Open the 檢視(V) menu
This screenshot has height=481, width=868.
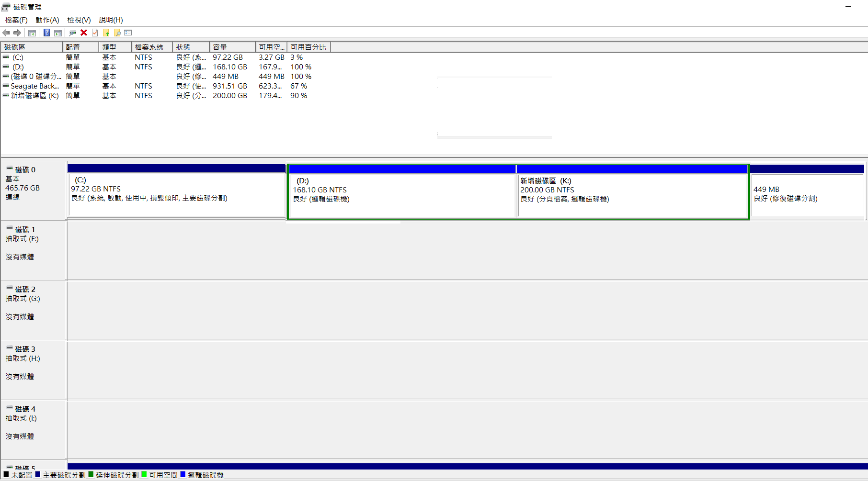click(x=79, y=20)
